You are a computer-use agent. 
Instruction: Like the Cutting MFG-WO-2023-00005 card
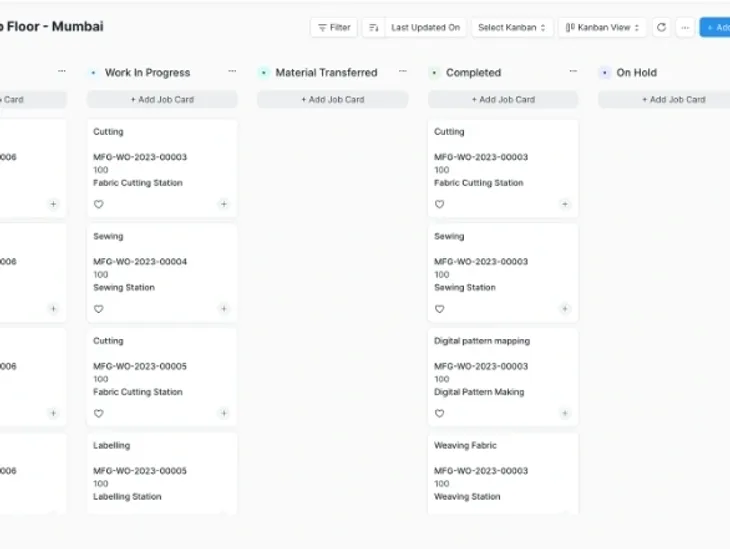[x=99, y=413]
